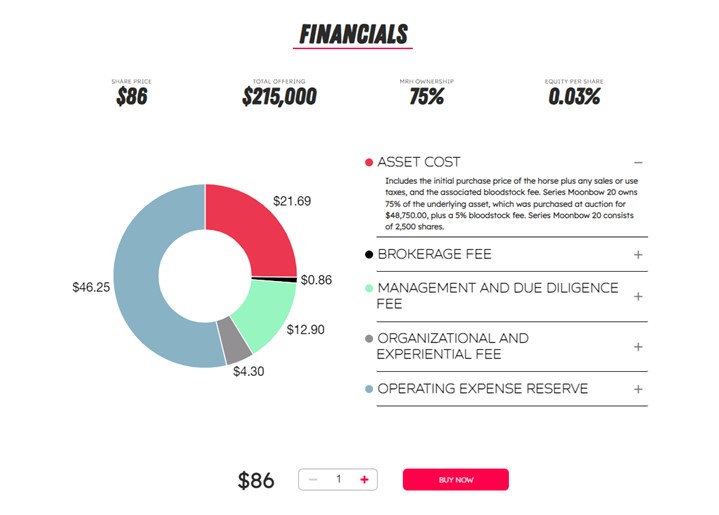This screenshot has height=515, width=719.
Task: Click the green Management Fee legend dot
Action: tap(369, 288)
